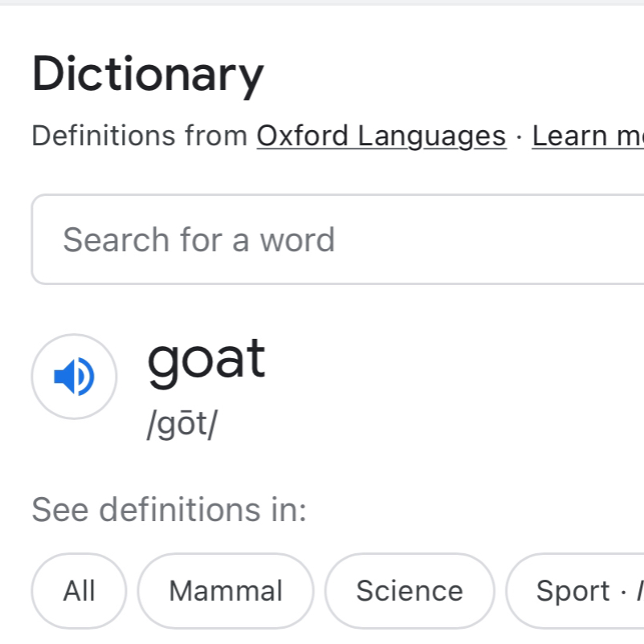Listen to how goat is pronounced
Image resolution: width=644 pixels, height=644 pixels.
pyautogui.click(x=74, y=377)
